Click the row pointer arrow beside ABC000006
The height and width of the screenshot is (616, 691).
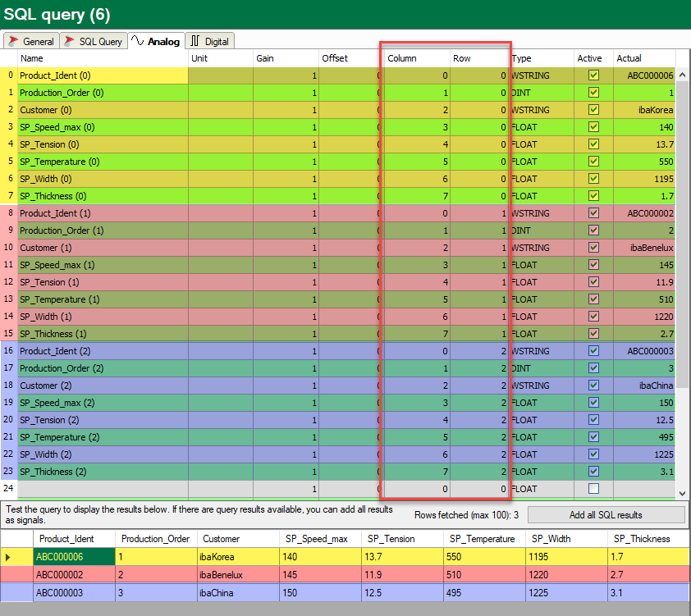pyautogui.click(x=8, y=557)
